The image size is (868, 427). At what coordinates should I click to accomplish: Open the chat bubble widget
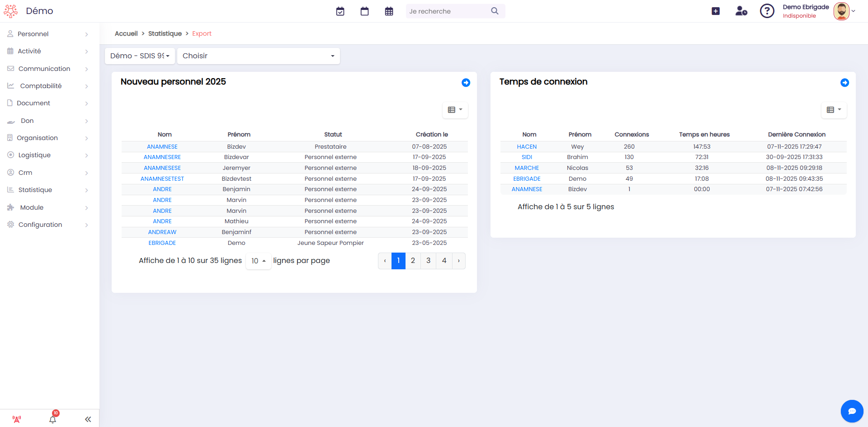pos(852,411)
